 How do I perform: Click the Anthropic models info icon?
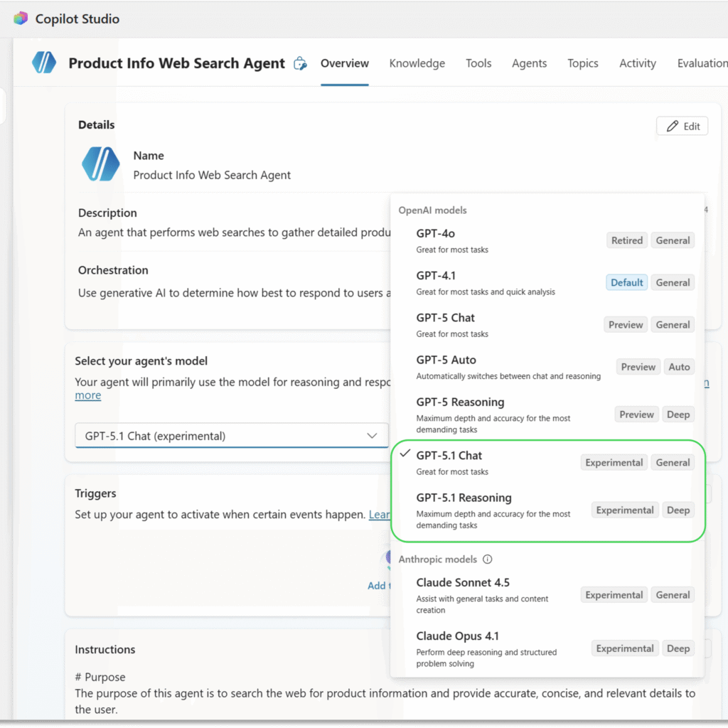(487, 559)
